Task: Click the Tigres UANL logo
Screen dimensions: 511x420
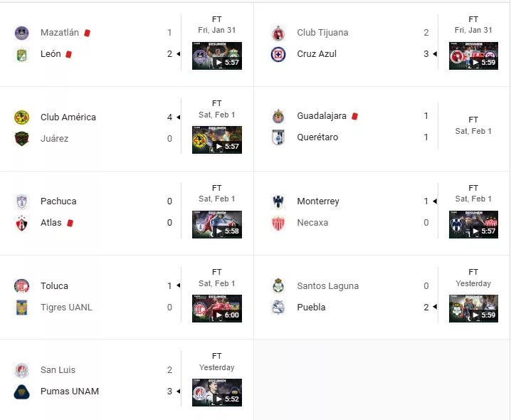Action: click(22, 308)
